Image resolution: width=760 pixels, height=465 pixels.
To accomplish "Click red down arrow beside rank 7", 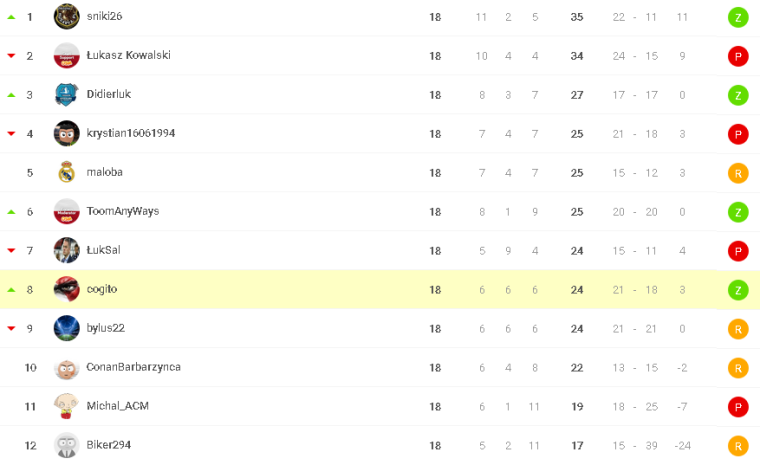I will [12, 251].
